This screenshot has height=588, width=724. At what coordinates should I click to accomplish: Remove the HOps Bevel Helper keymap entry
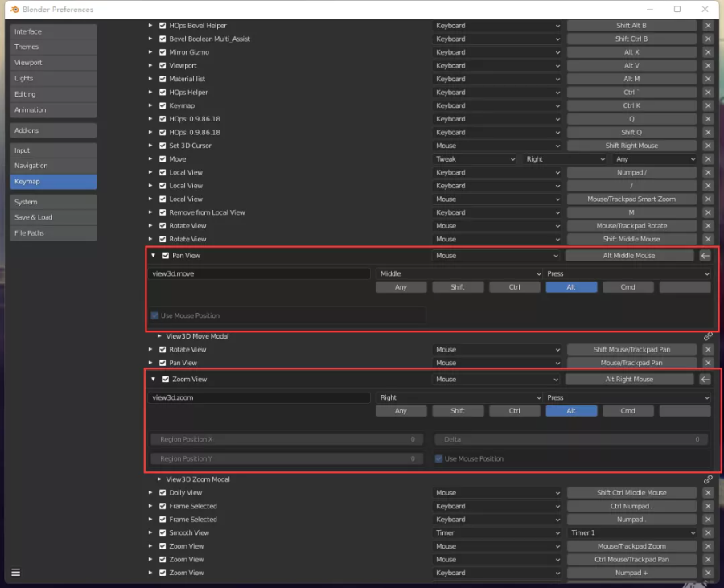tap(708, 26)
